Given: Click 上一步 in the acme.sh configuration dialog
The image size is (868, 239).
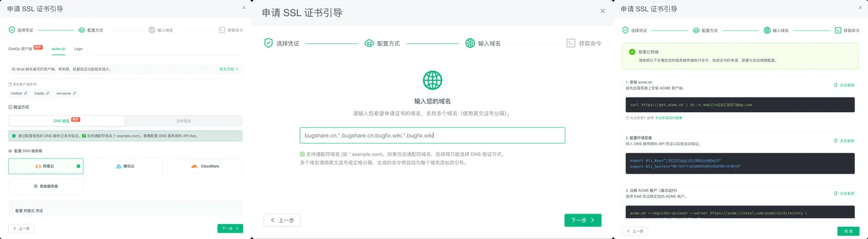Looking at the screenshot, I should pyautogui.click(x=22, y=228).
